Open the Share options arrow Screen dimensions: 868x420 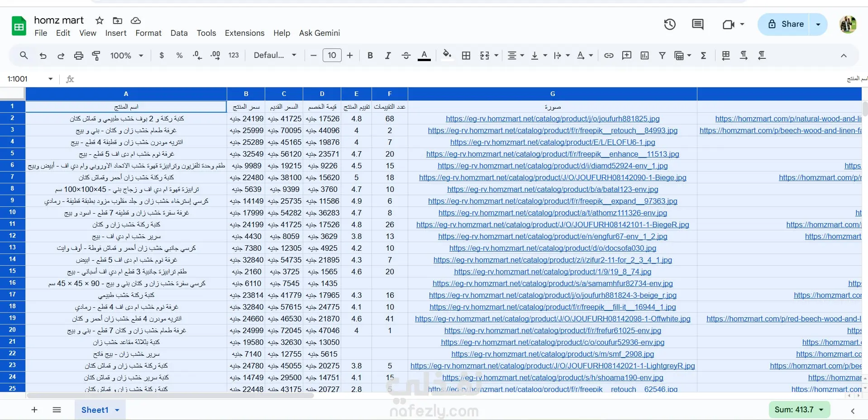tap(818, 24)
